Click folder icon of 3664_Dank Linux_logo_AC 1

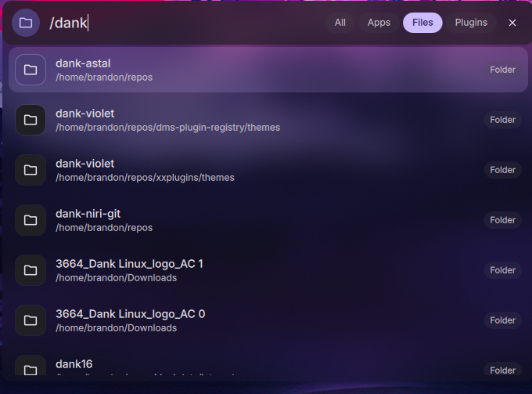pyautogui.click(x=31, y=270)
